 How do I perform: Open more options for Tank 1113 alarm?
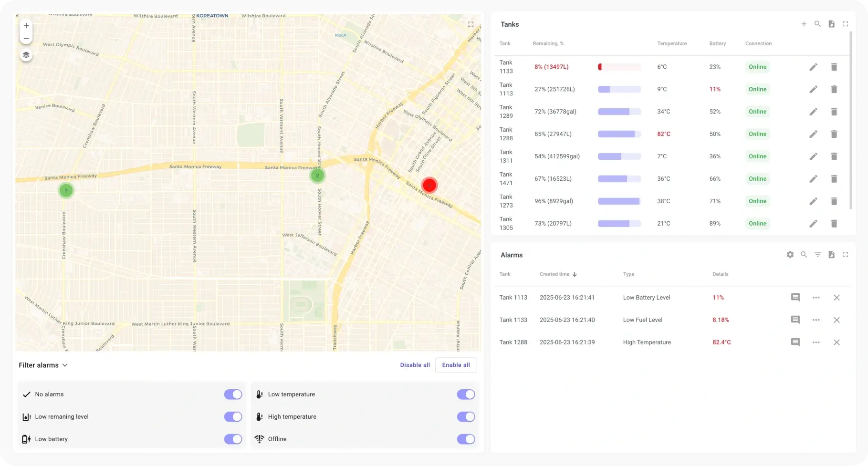[816, 297]
